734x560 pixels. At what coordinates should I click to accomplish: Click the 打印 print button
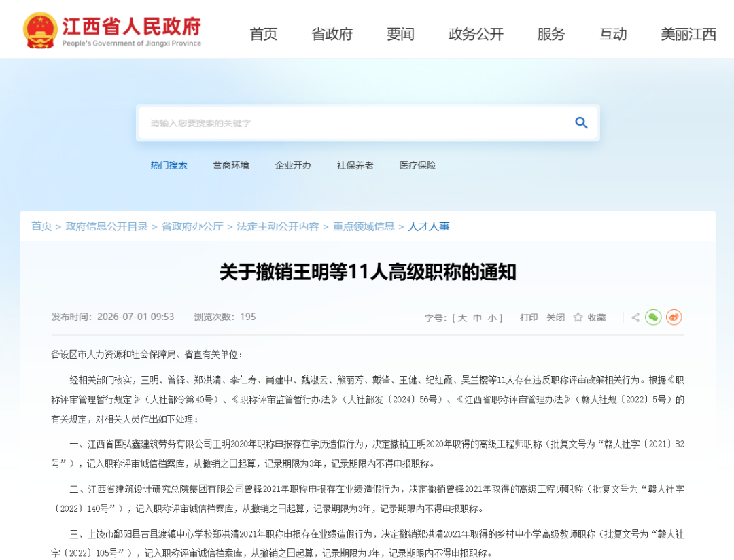pyautogui.click(x=529, y=317)
